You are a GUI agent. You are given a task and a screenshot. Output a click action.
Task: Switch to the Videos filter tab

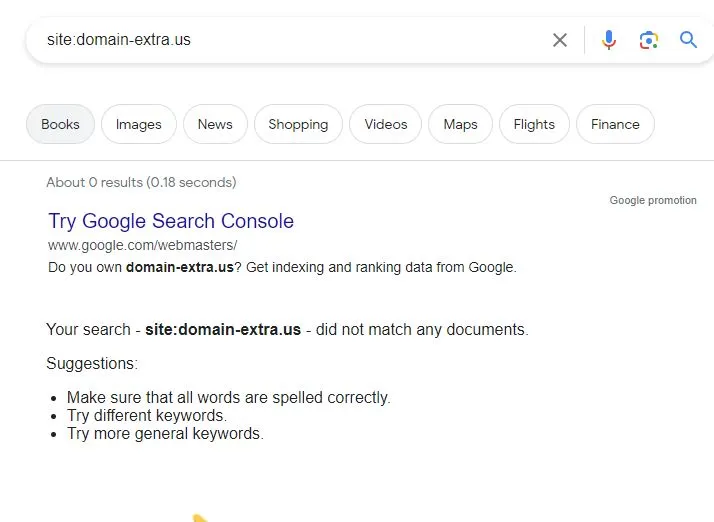point(386,124)
